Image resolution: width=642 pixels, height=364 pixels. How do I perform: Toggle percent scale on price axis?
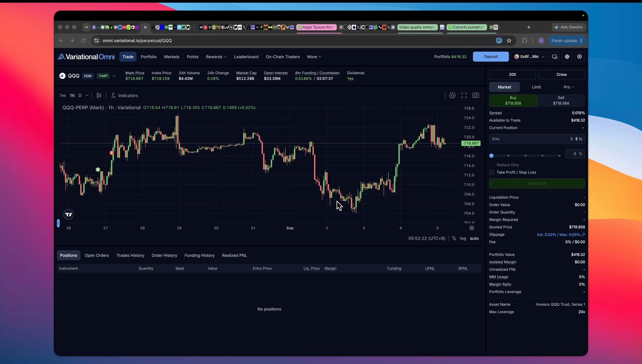pos(454,238)
